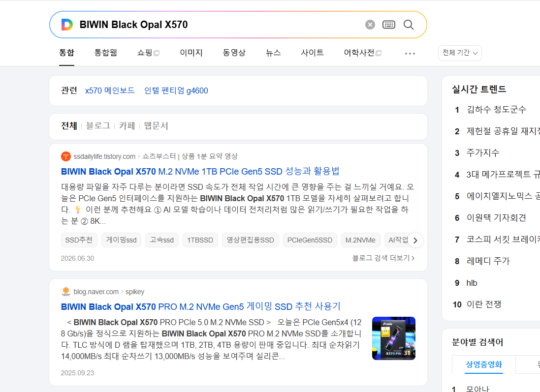
Task: Open the 뉴스 tab
Action: [x=273, y=53]
